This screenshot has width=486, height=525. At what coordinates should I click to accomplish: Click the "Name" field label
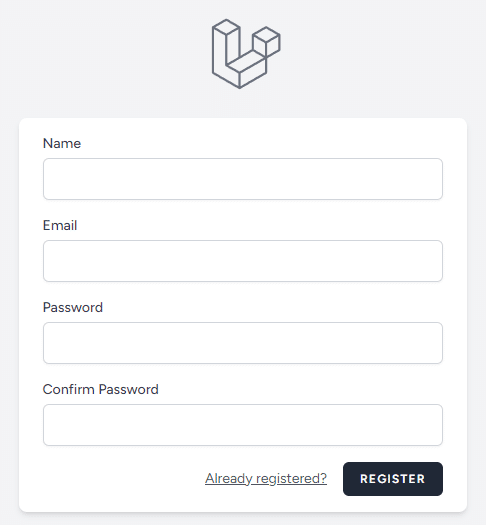tap(62, 143)
